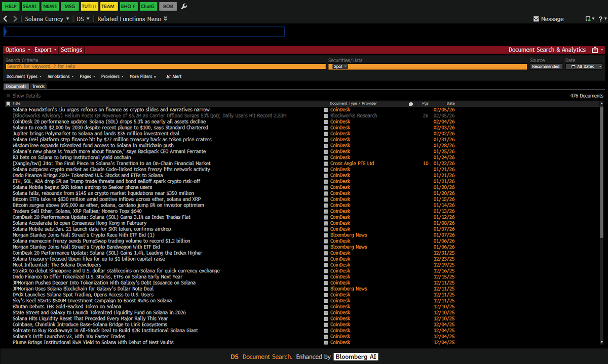Remove the Spot security tag
The height and width of the screenshot is (364, 608).
(346, 67)
